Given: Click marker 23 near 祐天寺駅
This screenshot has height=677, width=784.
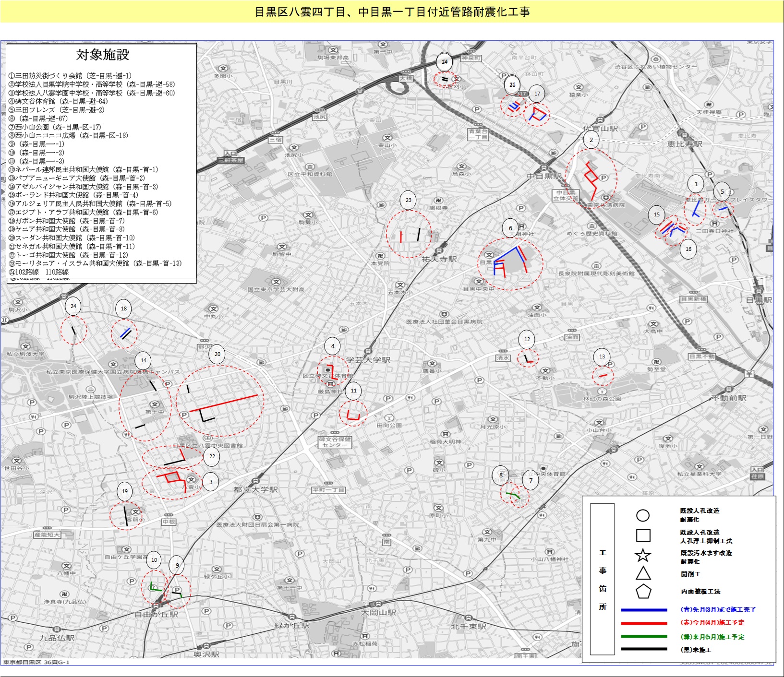Looking at the screenshot, I should point(408,200).
